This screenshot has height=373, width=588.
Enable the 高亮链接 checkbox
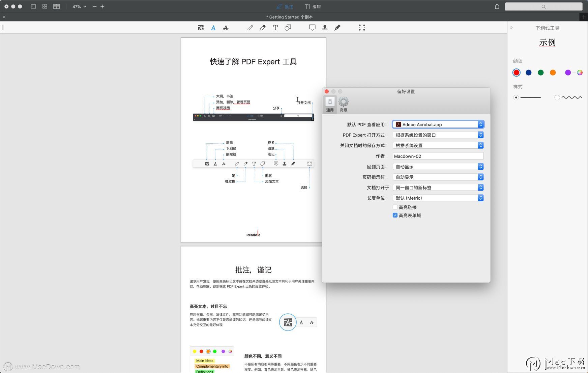395,207
